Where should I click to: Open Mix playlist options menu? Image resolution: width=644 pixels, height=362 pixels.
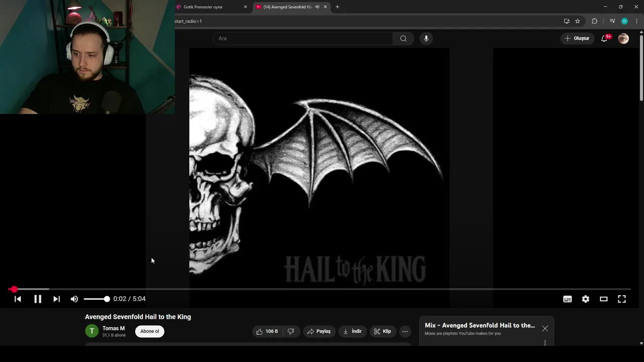(545, 343)
